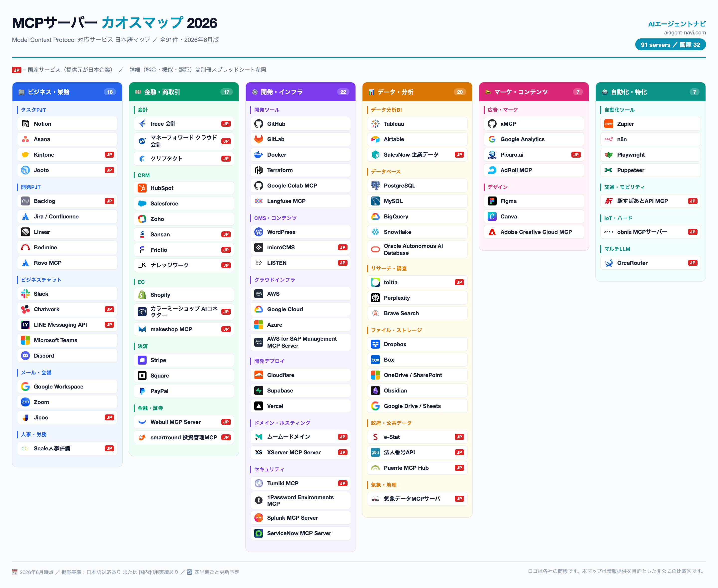Viewport: 718px width, 588px height.
Task: Click the WordPress logo icon
Action: [x=259, y=232]
